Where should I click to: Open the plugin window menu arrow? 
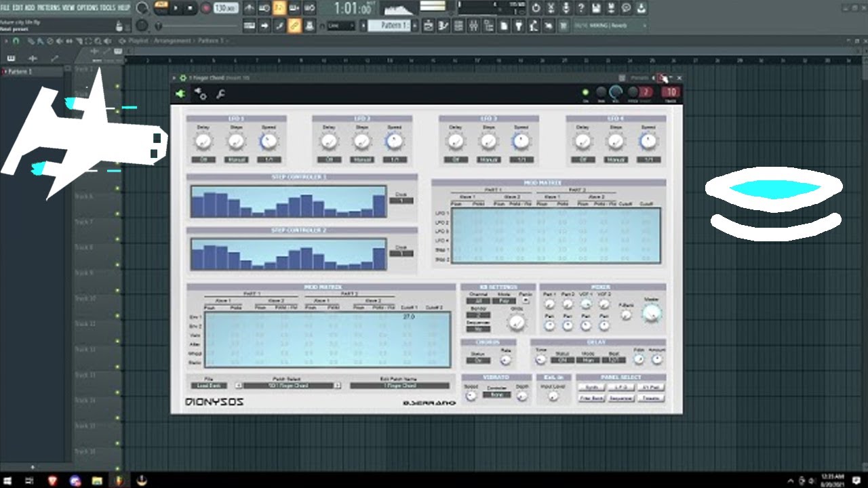pos(174,78)
